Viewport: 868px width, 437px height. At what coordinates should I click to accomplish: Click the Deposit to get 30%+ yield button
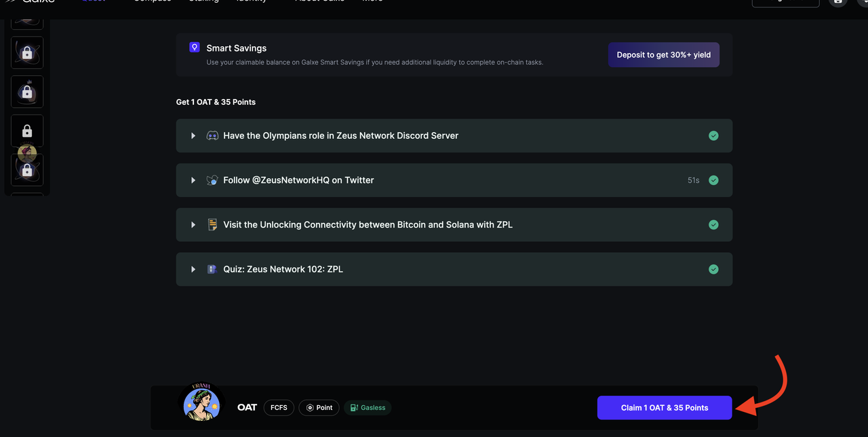pyautogui.click(x=664, y=55)
